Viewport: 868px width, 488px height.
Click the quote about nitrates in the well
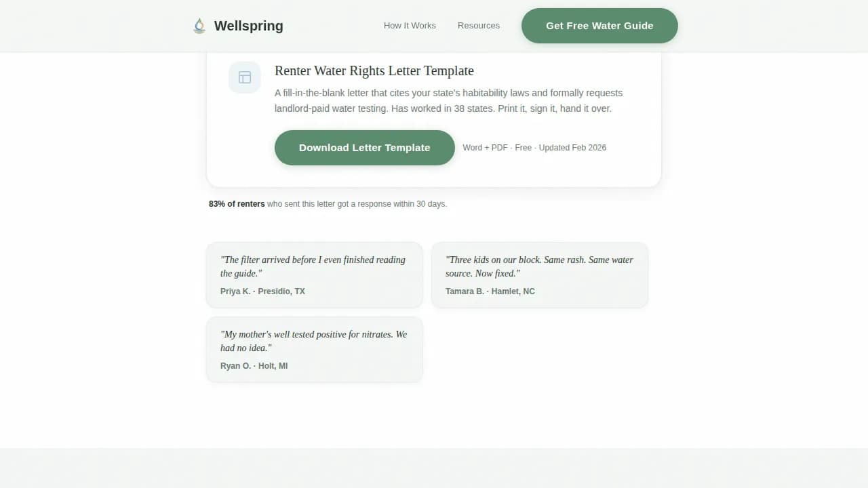(313, 341)
